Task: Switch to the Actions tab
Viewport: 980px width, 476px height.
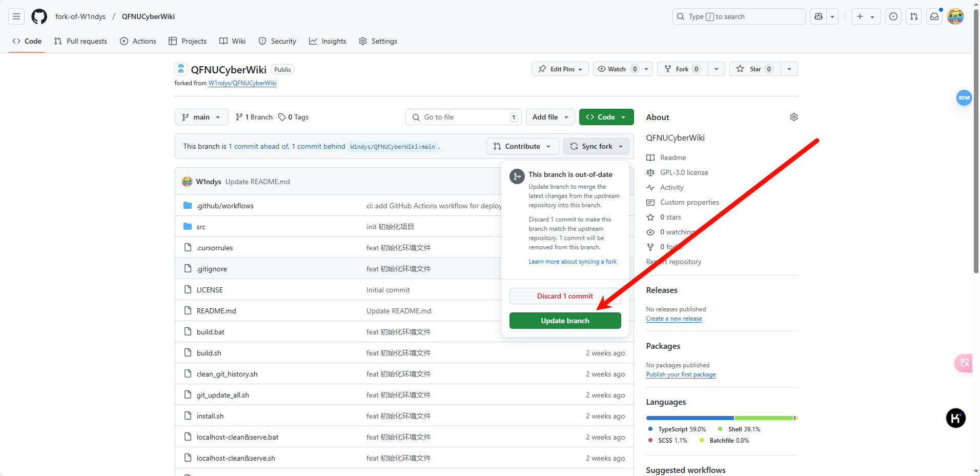Action: tap(138, 41)
